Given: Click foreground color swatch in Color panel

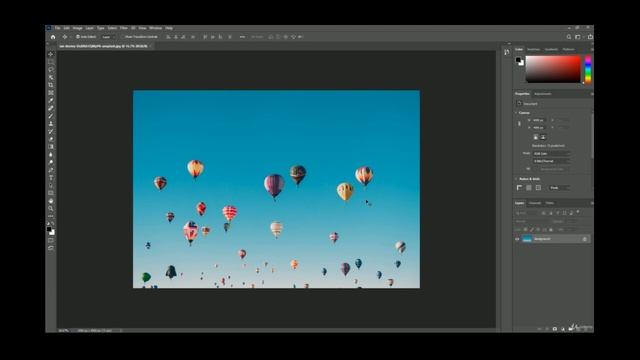Looking at the screenshot, I should (x=518, y=60).
